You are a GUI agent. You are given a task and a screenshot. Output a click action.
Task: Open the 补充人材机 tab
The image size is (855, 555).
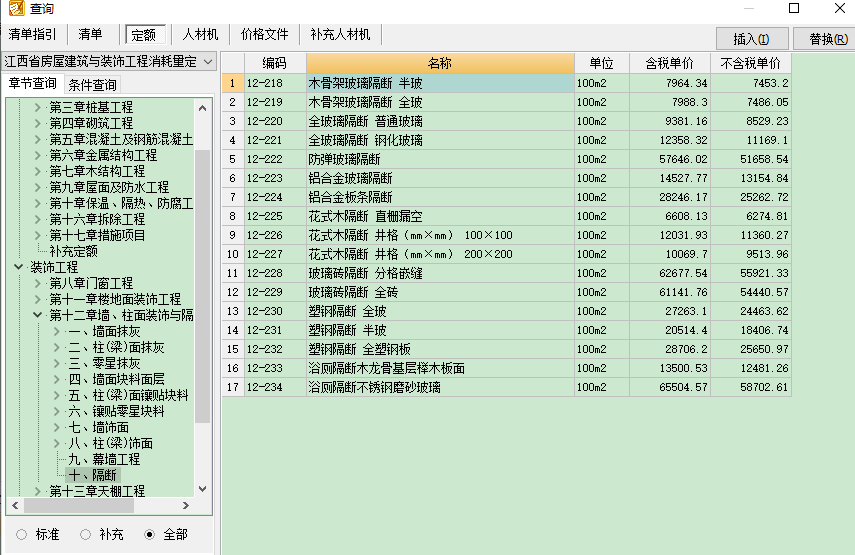click(340, 34)
